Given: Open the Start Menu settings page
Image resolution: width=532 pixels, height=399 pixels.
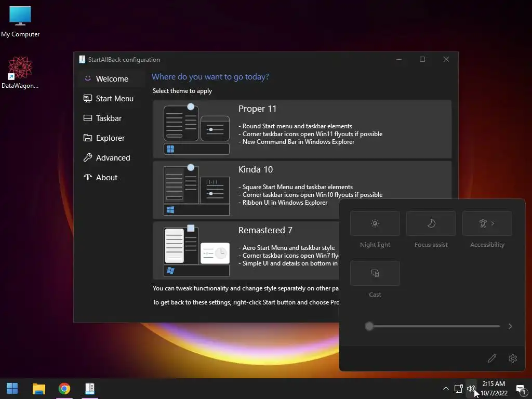Looking at the screenshot, I should (111, 98).
